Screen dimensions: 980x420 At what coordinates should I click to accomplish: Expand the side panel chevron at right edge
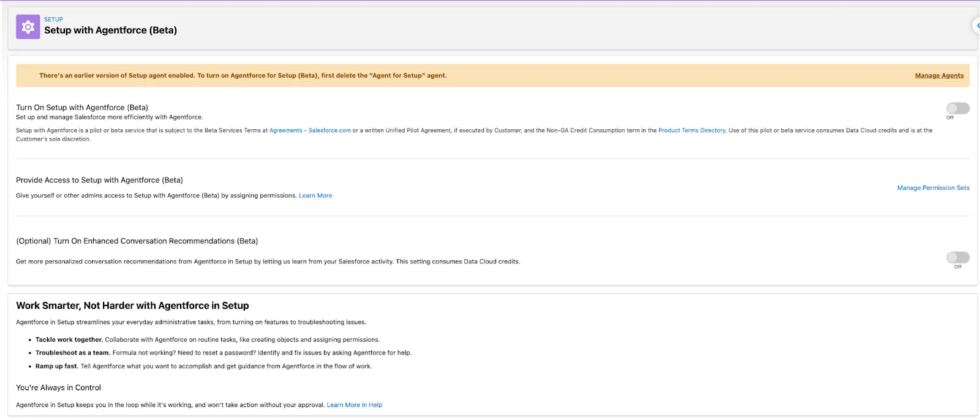coord(977,26)
